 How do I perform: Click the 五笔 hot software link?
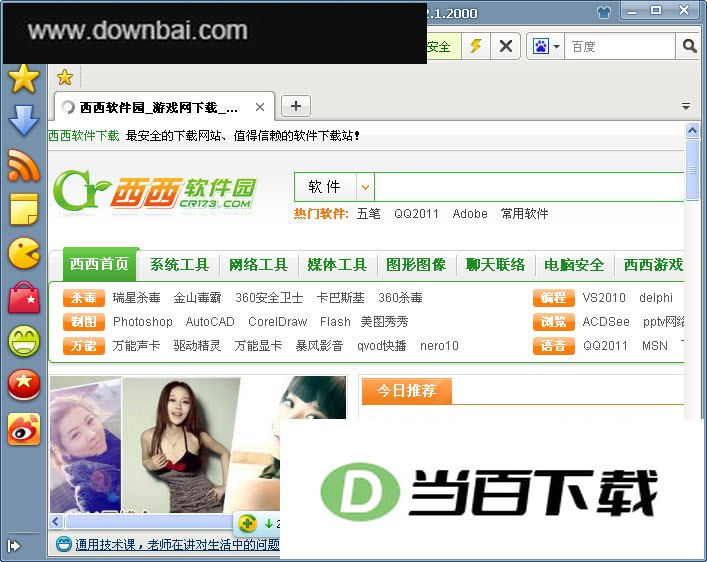pos(368,213)
